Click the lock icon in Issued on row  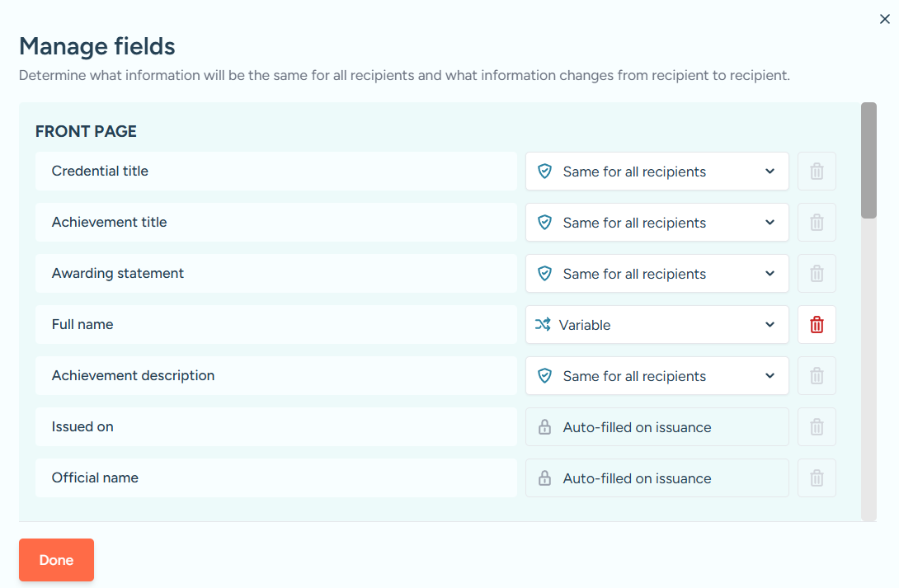[544, 427]
